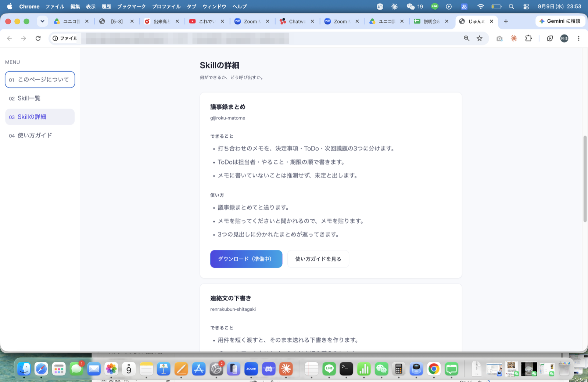This screenshot has height=382, width=588.
Task: Go to 04 使い方ガイド in the sidebar
Action: (x=40, y=135)
